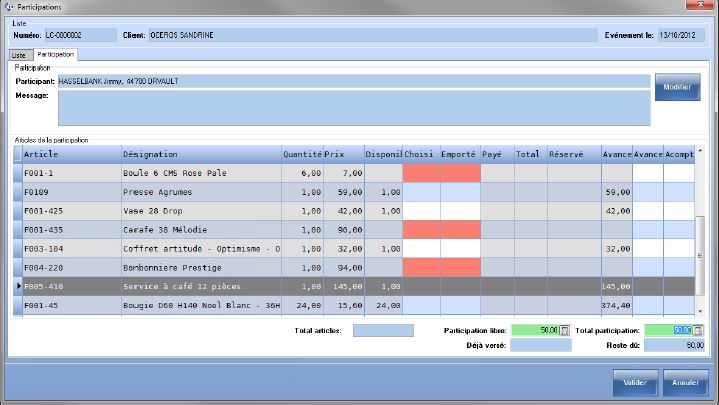The width and height of the screenshot is (719, 405).
Task: Click the red Emporté cell for Bombonniere Prestige
Action: (460, 268)
